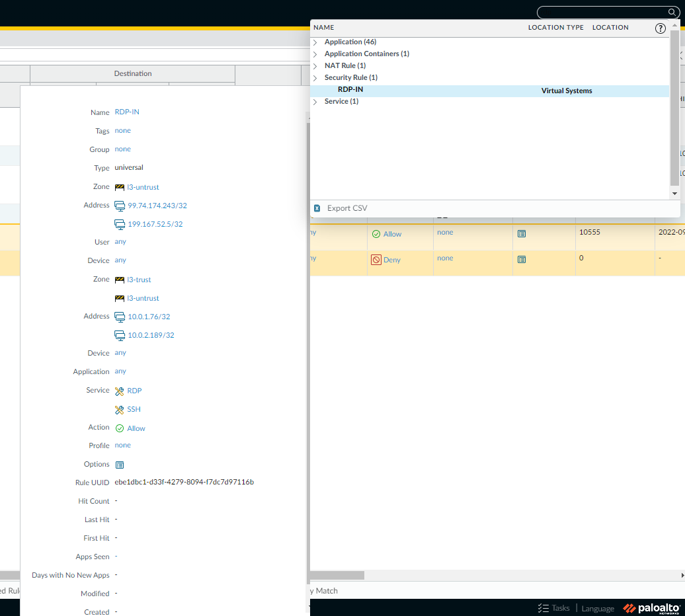685x616 pixels.
Task: Expand the NAT Rule (1) group
Action: (x=315, y=66)
